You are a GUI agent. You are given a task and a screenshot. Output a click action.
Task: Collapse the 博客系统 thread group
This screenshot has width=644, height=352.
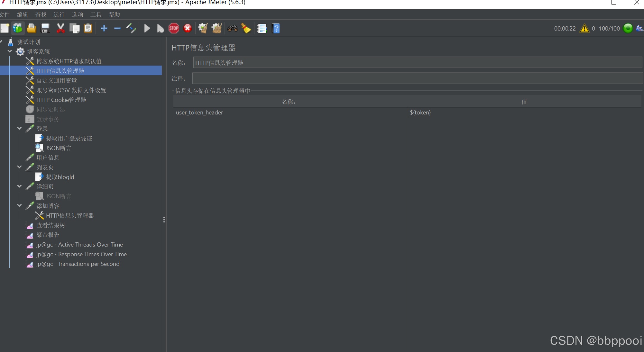coord(10,51)
